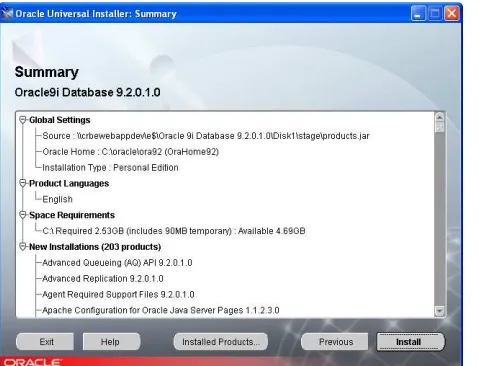Open the Installed Products dialog
This screenshot has height=366, width=478.
coord(220,342)
